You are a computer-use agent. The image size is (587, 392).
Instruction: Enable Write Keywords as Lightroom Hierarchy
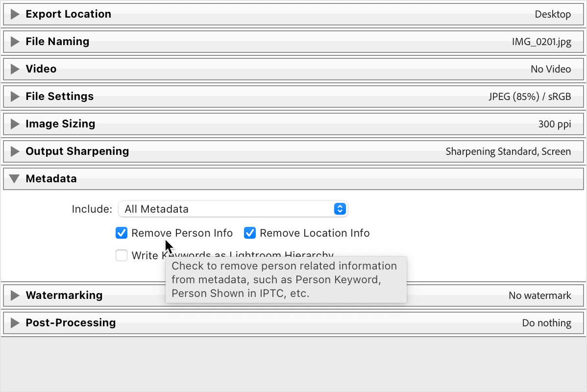121,255
